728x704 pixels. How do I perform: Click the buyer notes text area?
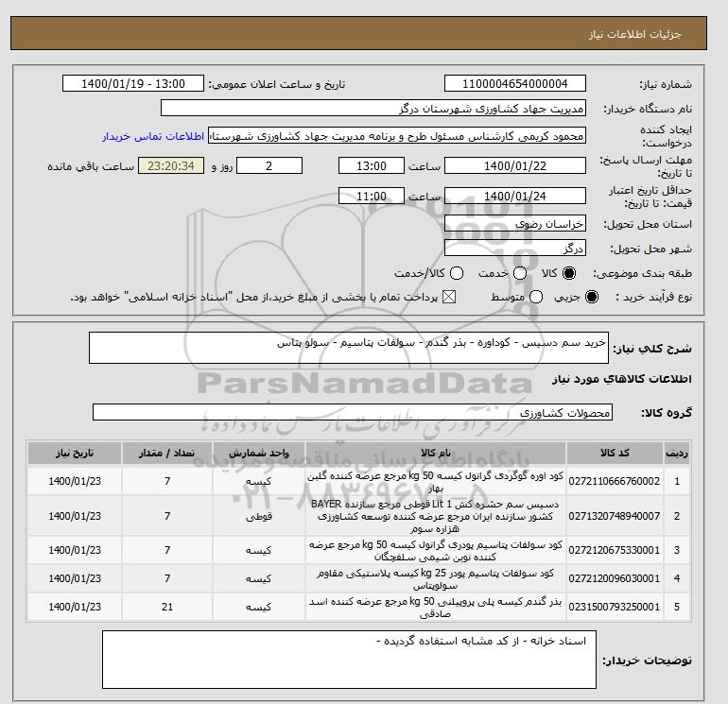[x=349, y=660]
